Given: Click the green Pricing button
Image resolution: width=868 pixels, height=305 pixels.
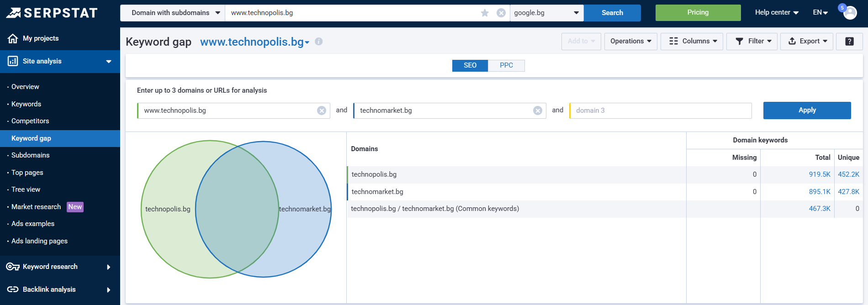Looking at the screenshot, I should [698, 13].
